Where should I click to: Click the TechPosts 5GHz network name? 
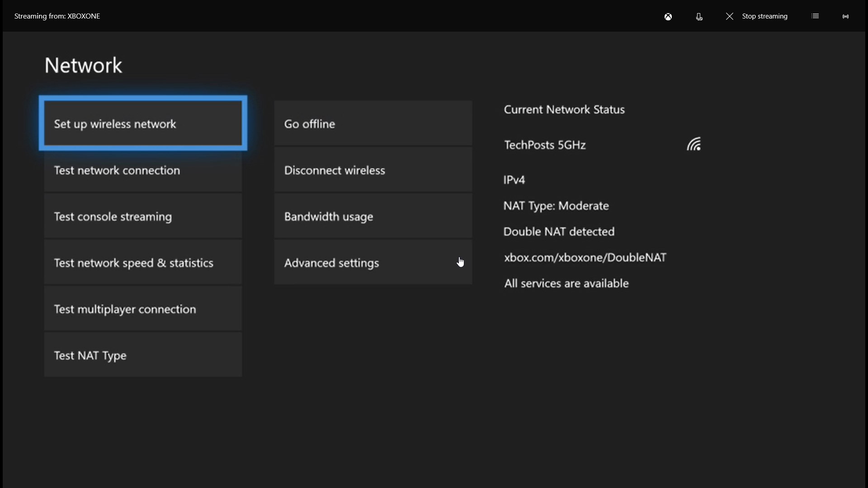pyautogui.click(x=545, y=145)
